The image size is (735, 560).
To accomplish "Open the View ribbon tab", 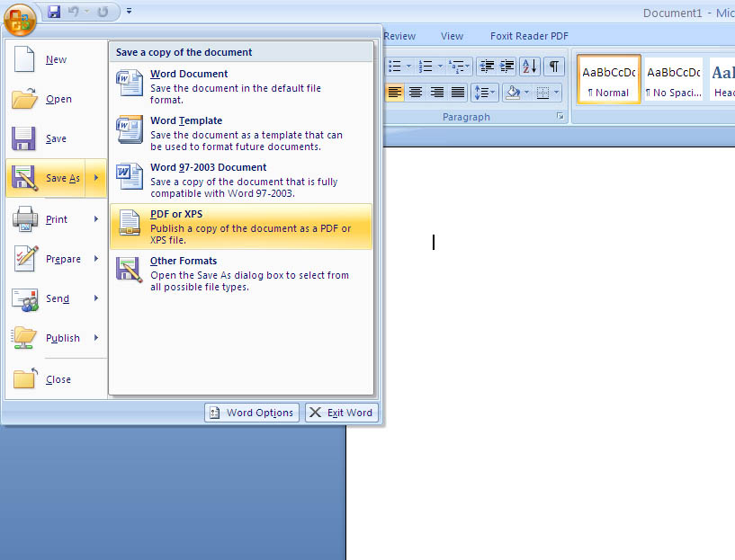I will [452, 36].
